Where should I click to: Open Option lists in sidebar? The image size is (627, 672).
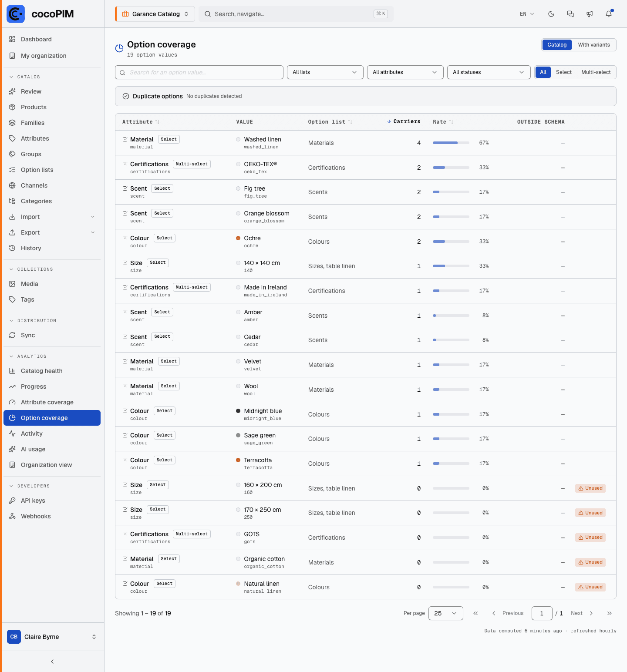pos(52,170)
